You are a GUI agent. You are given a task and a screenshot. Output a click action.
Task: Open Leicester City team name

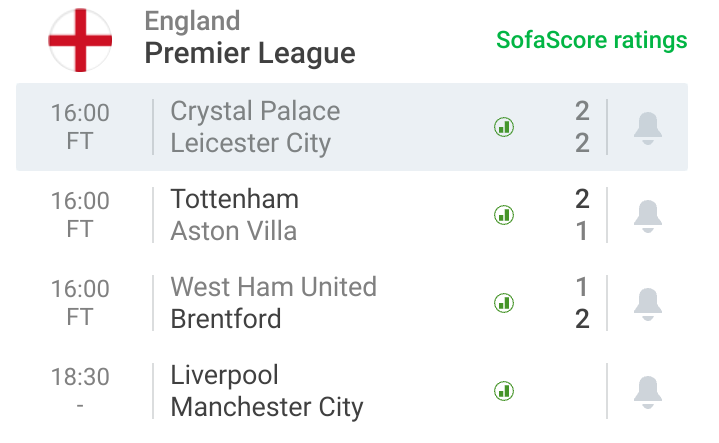tap(251, 143)
